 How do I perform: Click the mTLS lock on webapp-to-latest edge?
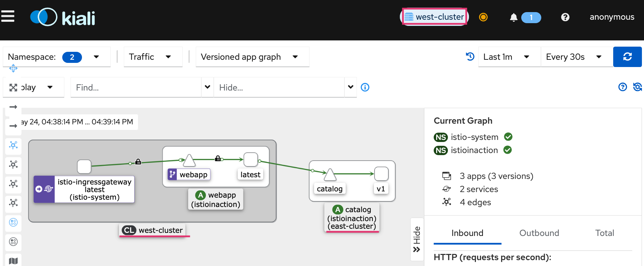tap(218, 158)
